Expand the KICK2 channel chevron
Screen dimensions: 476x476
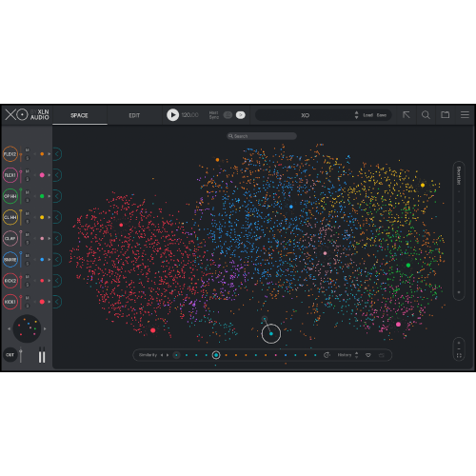(57, 281)
